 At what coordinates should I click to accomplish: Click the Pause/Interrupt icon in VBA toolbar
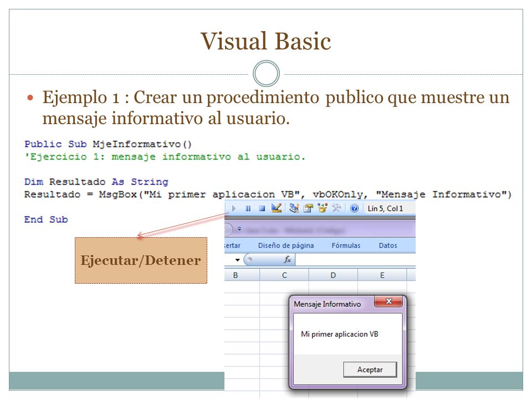click(248, 208)
